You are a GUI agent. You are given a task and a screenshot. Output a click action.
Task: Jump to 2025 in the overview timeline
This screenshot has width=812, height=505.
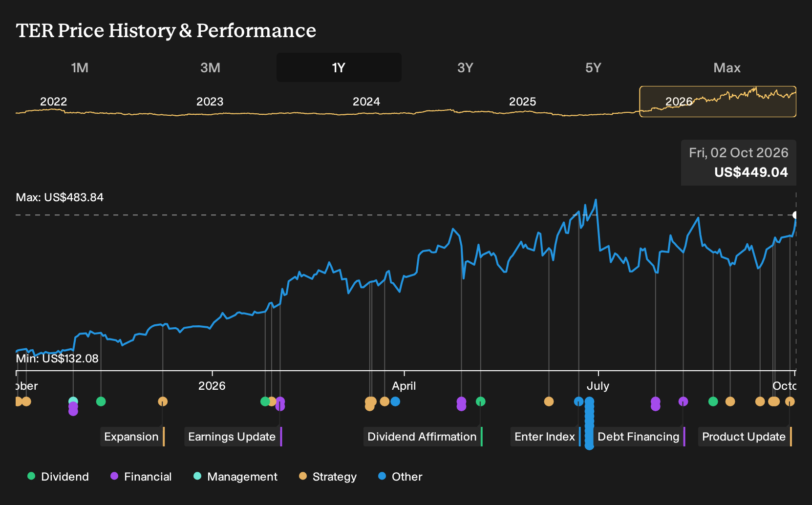click(523, 102)
